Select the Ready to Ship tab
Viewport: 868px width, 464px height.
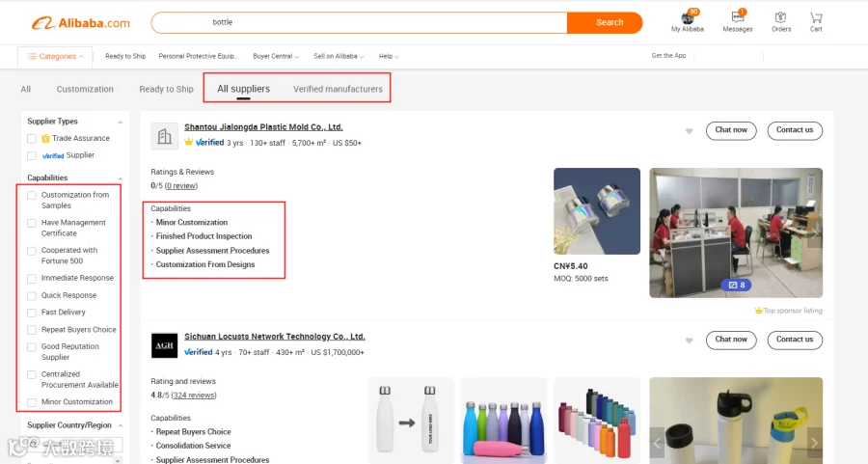pyautogui.click(x=166, y=89)
